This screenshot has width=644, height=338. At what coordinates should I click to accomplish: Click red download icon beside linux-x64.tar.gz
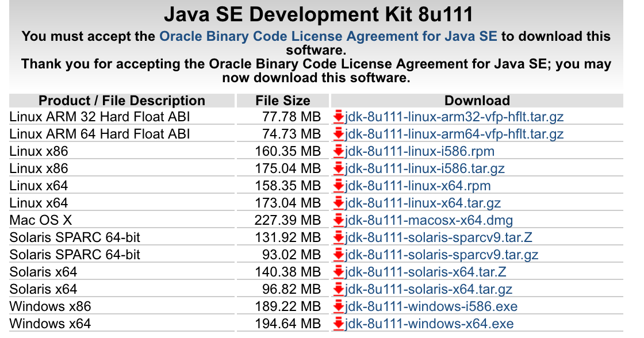tap(339, 203)
